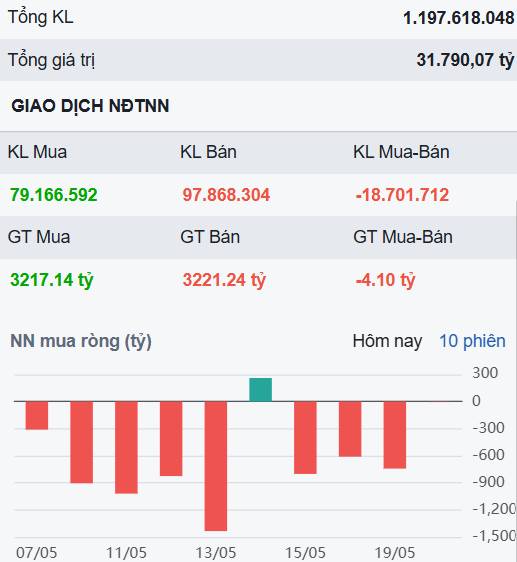Click the GT Mua column header
517x562 pixels.
[39, 237]
